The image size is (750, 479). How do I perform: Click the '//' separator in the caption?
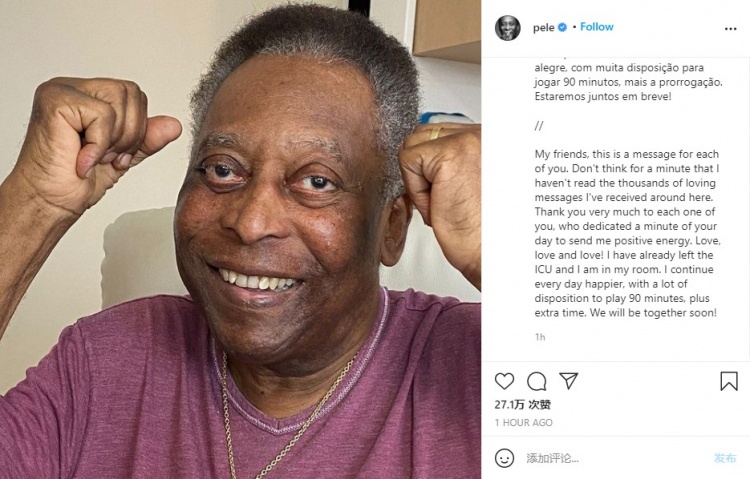tap(539, 126)
